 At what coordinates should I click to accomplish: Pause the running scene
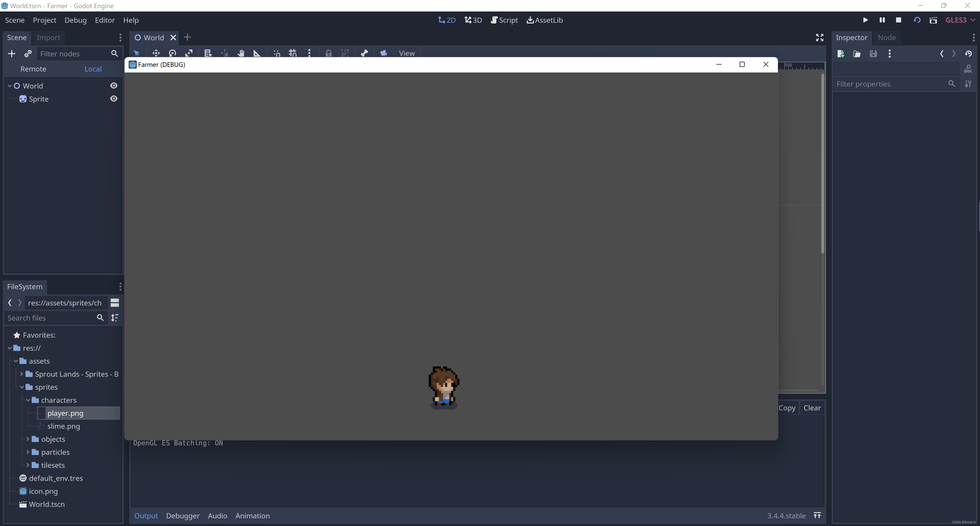coord(882,20)
